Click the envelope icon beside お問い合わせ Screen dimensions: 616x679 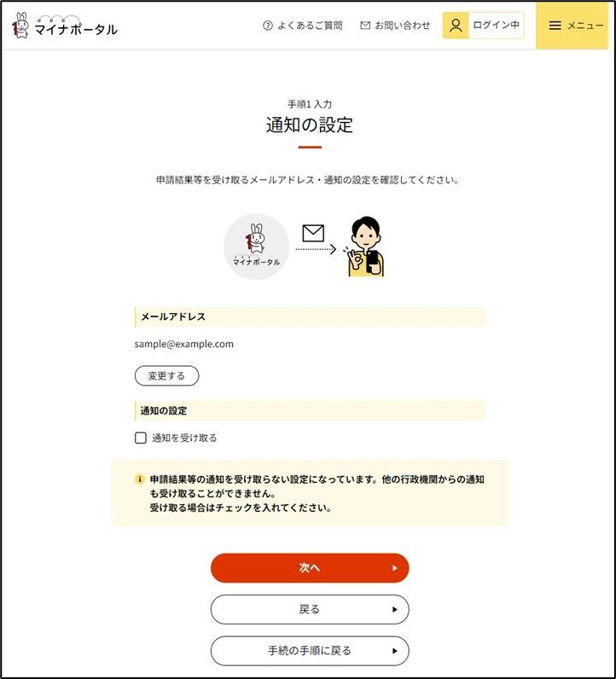[365, 26]
